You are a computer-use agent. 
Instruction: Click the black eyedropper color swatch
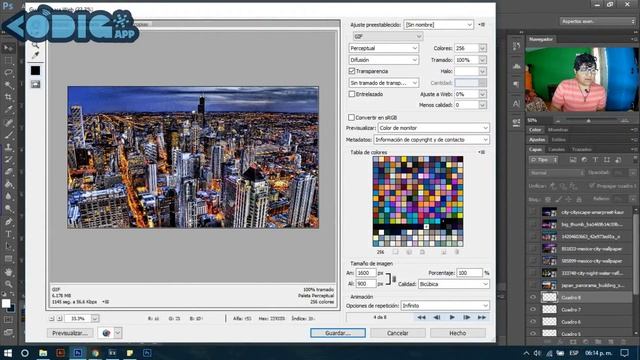click(36, 71)
